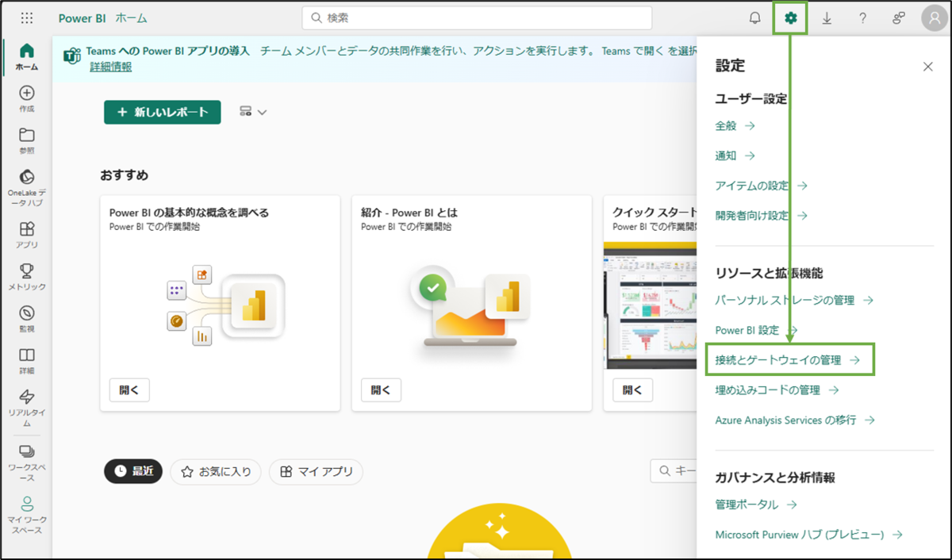Open the settings gear icon
The image size is (952, 560).
click(790, 17)
